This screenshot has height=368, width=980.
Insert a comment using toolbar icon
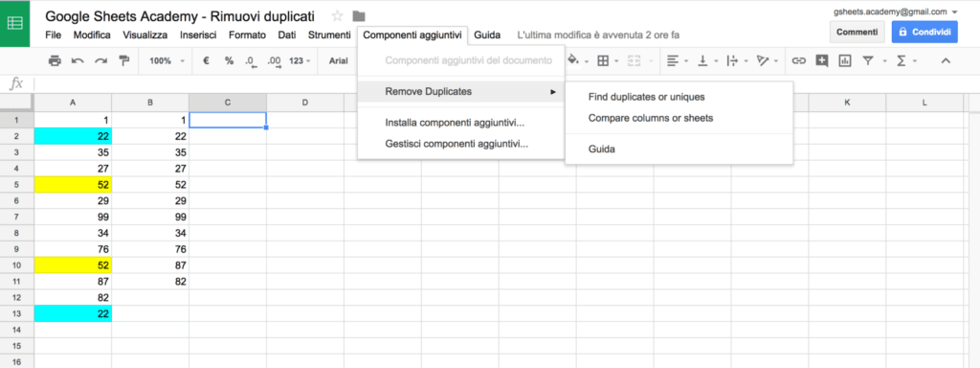(822, 60)
